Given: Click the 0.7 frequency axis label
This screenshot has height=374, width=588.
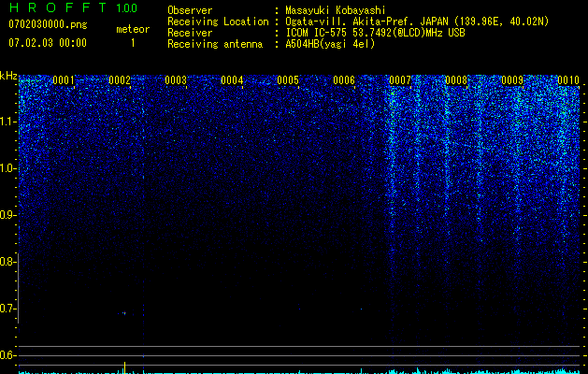Looking at the screenshot, I should (7, 309).
